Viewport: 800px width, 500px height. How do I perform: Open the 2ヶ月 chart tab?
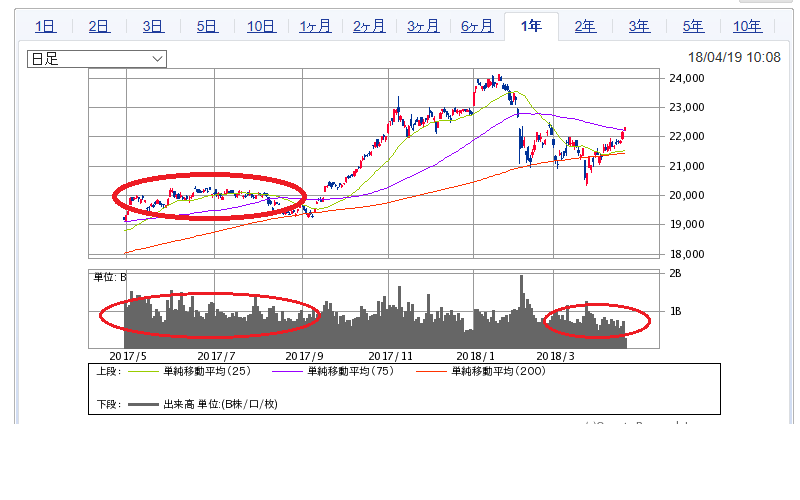click(x=369, y=27)
